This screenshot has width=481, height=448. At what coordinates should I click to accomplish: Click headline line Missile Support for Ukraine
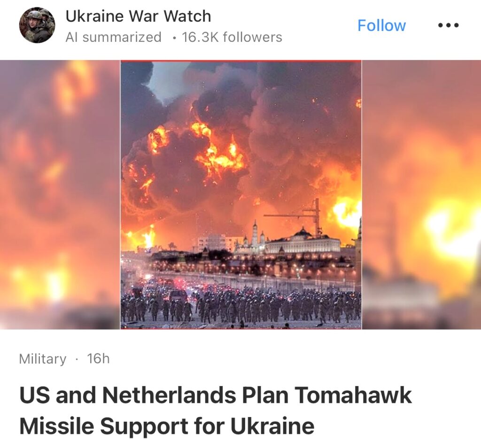point(167,426)
